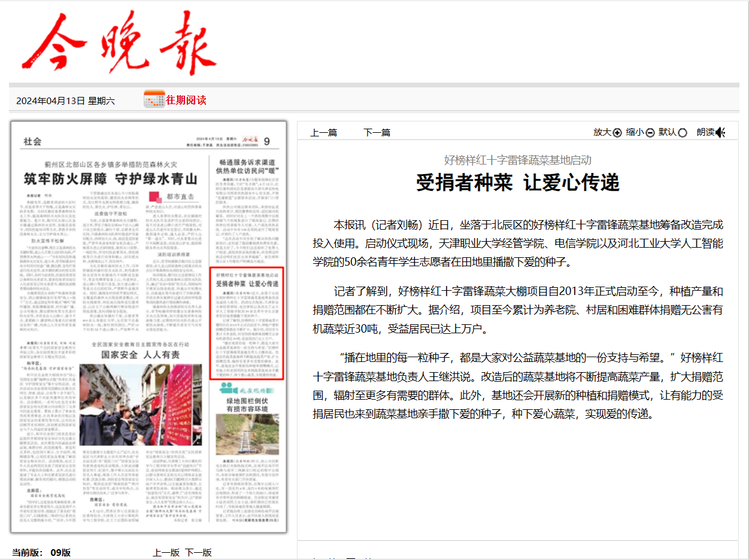The width and height of the screenshot is (749, 560).
Task: Open next page via 下一版
Action: click(x=198, y=552)
